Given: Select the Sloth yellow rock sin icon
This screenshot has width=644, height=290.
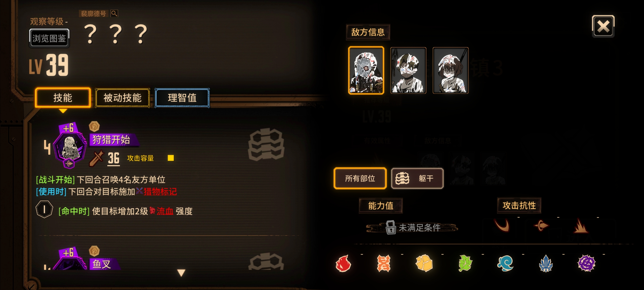Looking at the screenshot, I should tap(424, 263).
